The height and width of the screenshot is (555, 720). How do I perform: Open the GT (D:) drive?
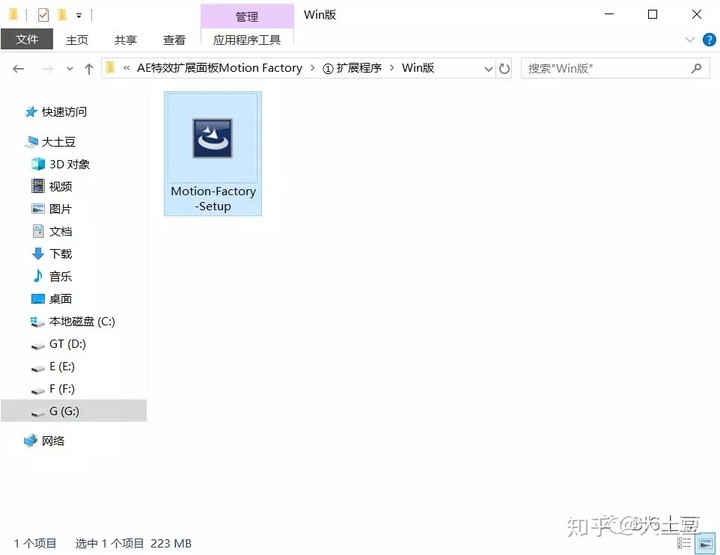(x=68, y=344)
